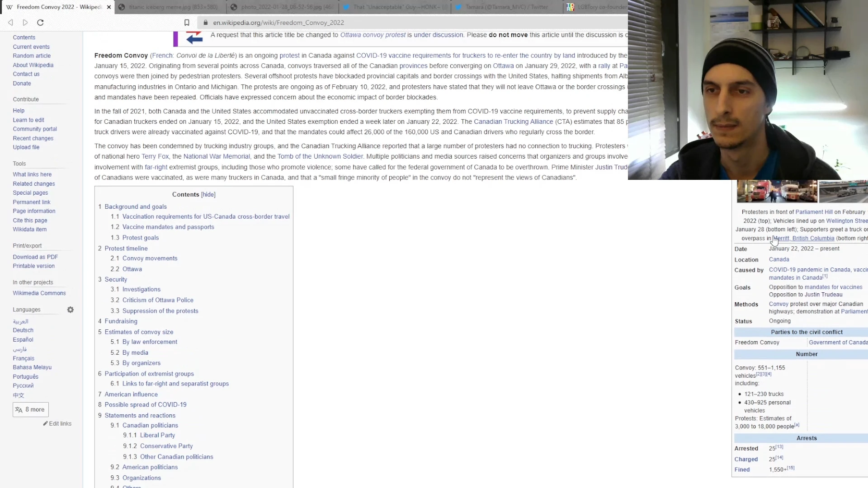Open the Languages settings gear icon
This screenshot has width=868, height=488.
click(71, 310)
